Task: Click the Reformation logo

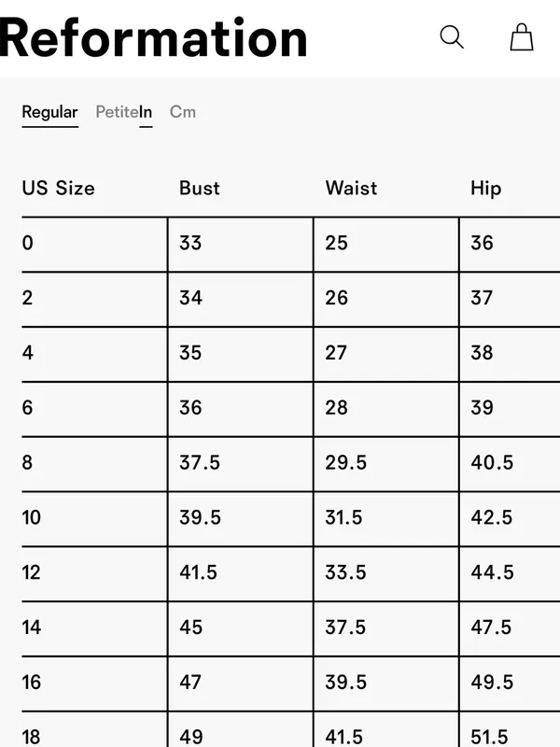Action: tap(153, 37)
